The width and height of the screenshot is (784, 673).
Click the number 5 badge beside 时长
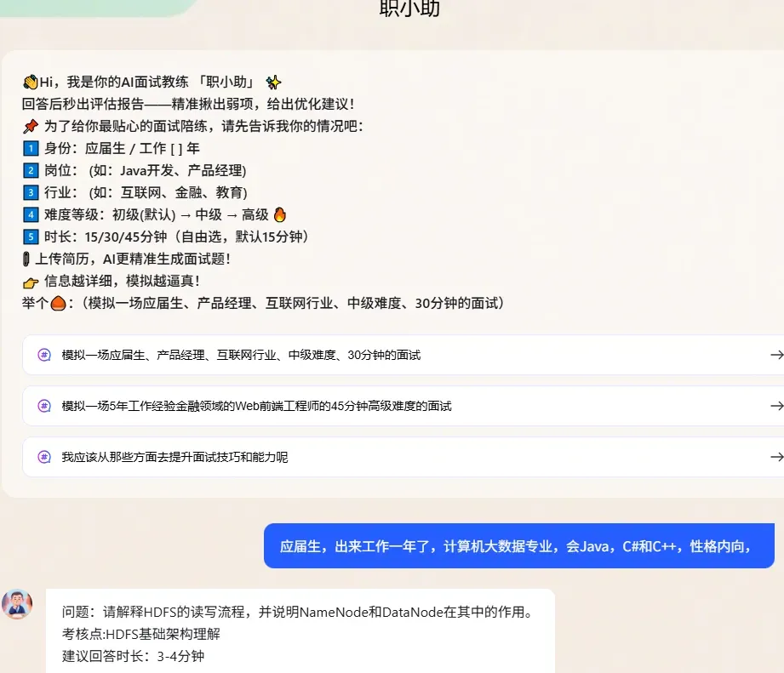point(31,237)
